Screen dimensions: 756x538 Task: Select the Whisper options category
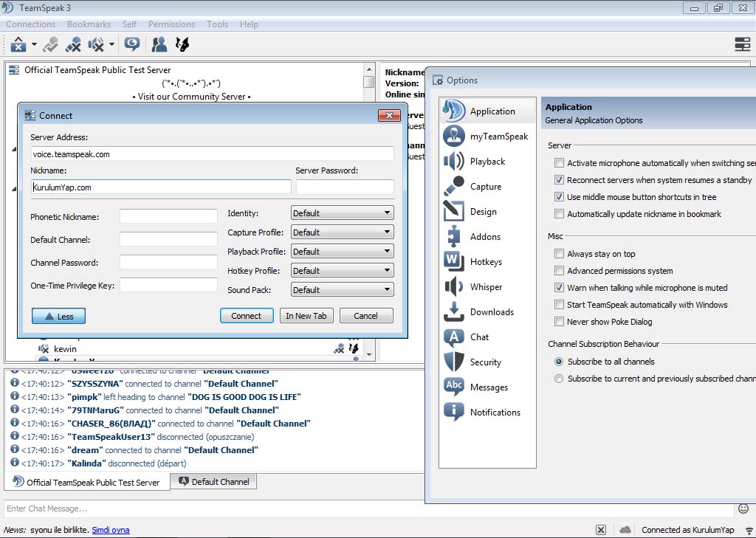(x=487, y=287)
